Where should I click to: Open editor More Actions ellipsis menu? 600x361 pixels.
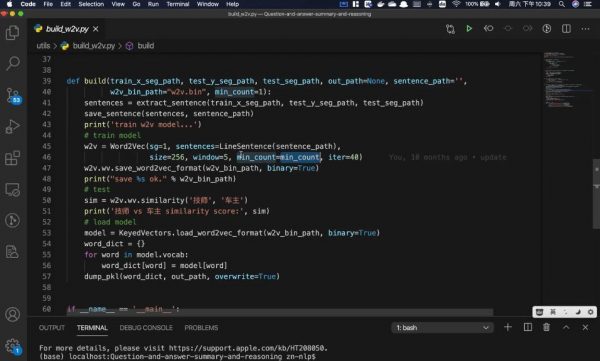point(585,29)
